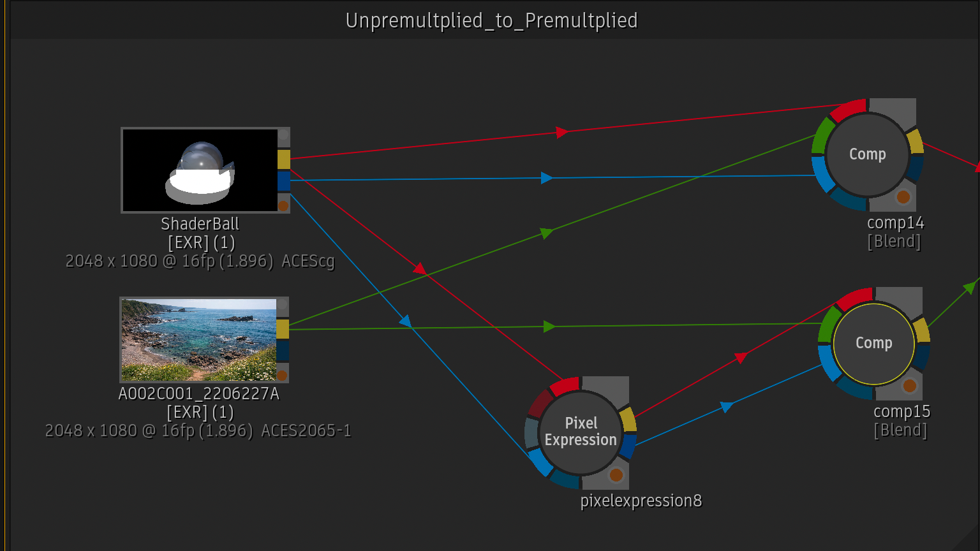Click red front input on pixelexpression8 node
Screen dimensions: 980x551
[565, 385]
